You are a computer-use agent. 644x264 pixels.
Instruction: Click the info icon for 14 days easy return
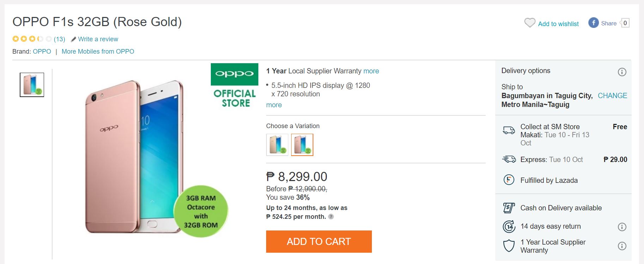(622, 227)
